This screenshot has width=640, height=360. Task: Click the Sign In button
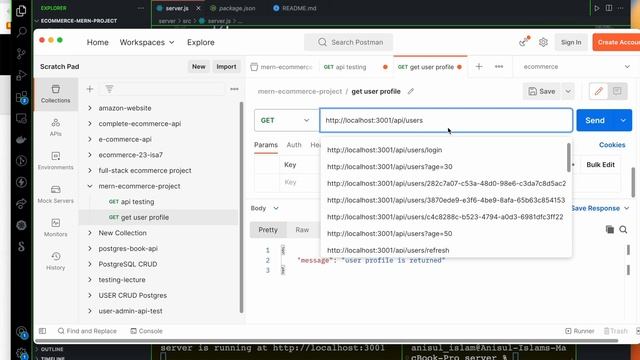(x=571, y=42)
